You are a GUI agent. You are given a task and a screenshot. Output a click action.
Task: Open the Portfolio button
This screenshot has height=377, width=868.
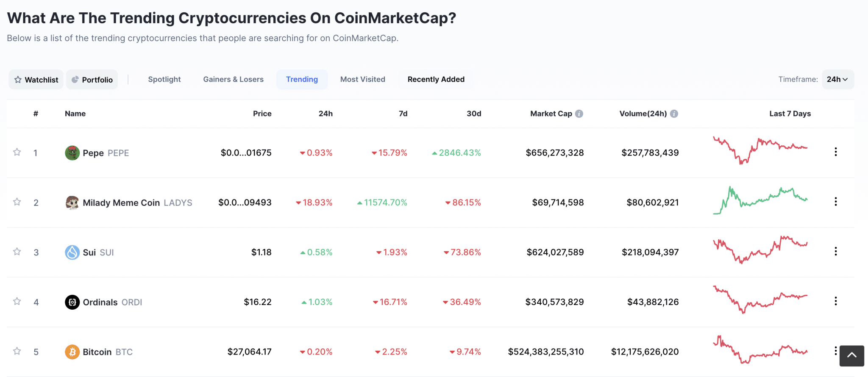click(x=92, y=80)
